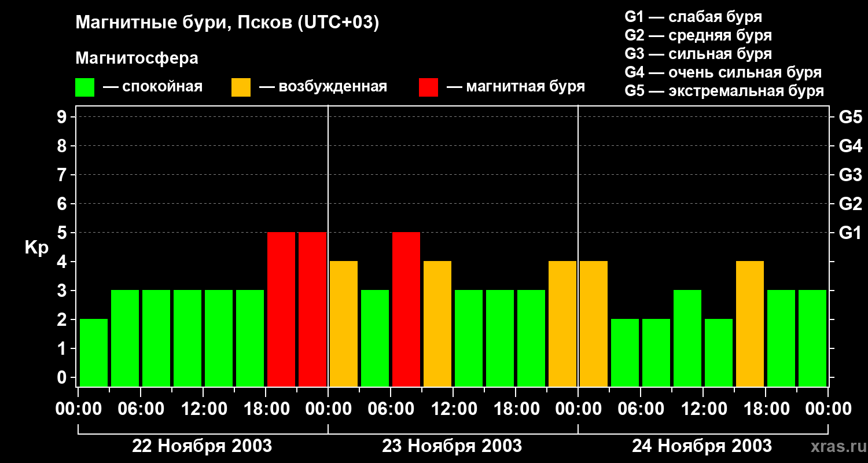This screenshot has height=463, width=868.
Task: Select the 00:00–03:00 yellow bar on 23 November
Action: 344,324
